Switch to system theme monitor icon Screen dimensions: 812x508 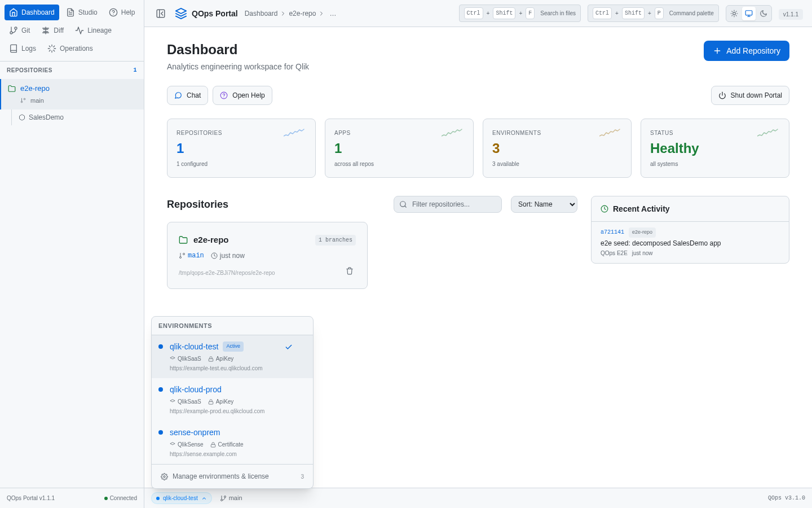(x=749, y=14)
